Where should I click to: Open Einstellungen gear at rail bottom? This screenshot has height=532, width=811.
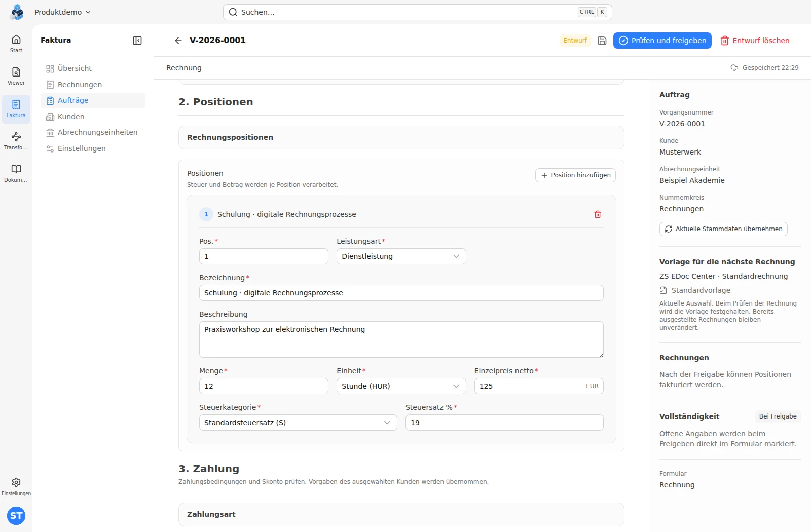tap(16, 486)
